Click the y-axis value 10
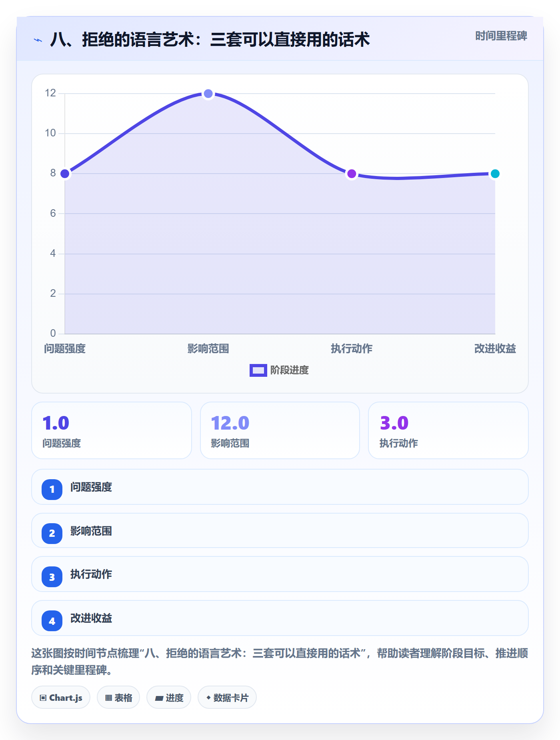This screenshot has width=560, height=740. pos(50,133)
